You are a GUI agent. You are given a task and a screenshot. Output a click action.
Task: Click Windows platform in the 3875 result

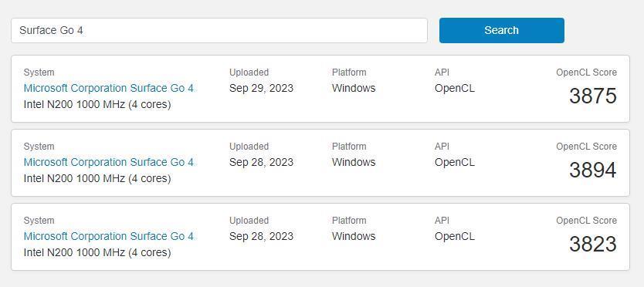tap(354, 88)
